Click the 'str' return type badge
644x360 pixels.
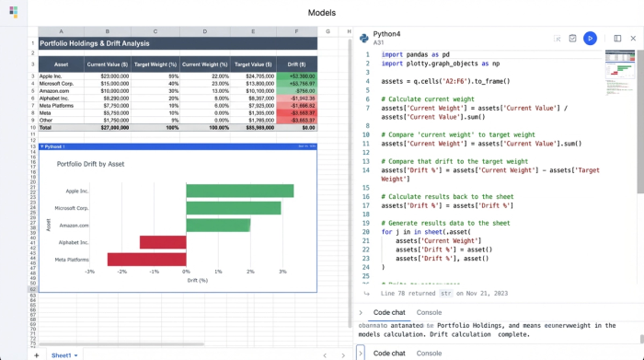click(445, 294)
